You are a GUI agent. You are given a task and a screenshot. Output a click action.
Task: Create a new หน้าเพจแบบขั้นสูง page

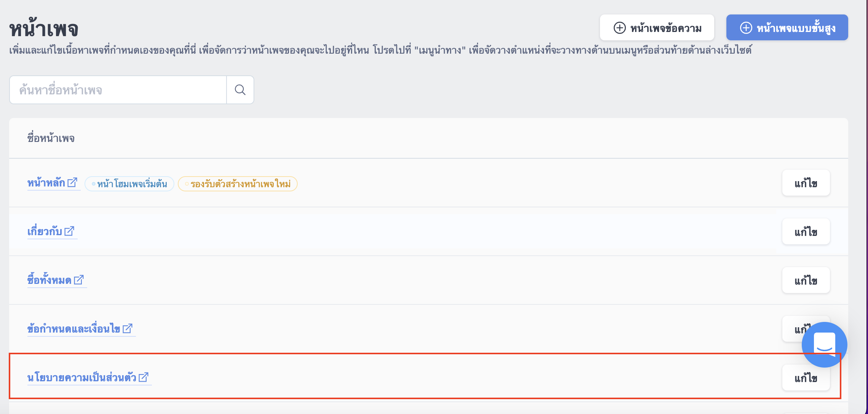[787, 27]
